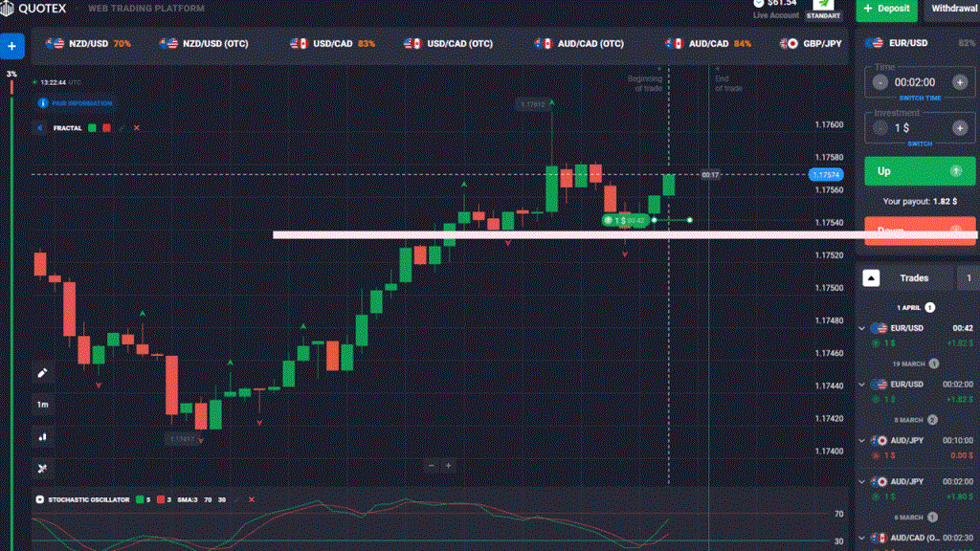Expand the AUD/JPY 00:02:00 trade
This screenshot has height=551, width=980.
click(862, 482)
